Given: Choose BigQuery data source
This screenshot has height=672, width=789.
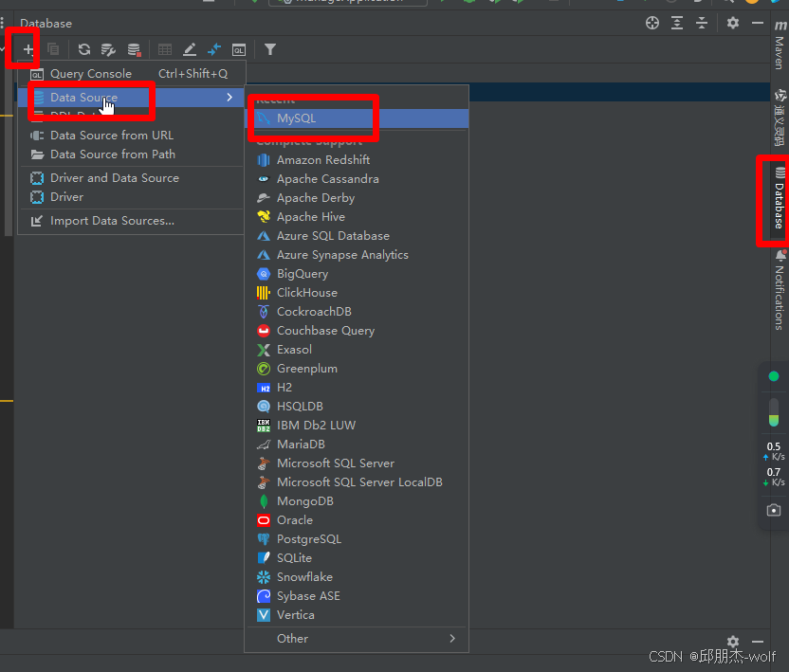Looking at the screenshot, I should click(x=357, y=274).
